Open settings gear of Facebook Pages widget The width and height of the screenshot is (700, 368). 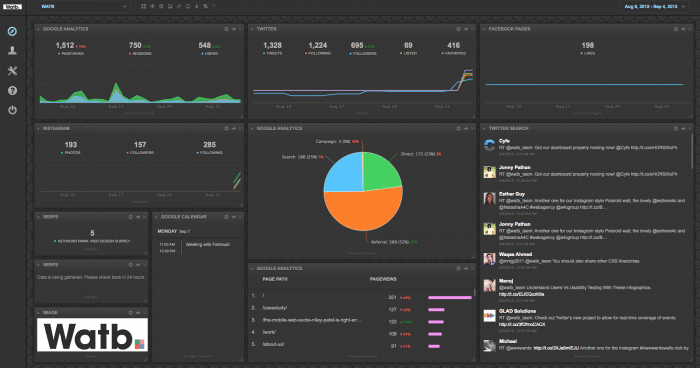pos(675,29)
